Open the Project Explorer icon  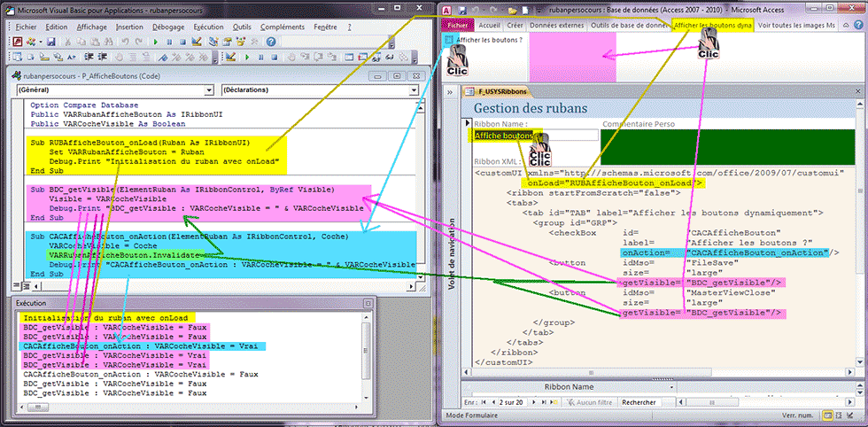[213, 43]
